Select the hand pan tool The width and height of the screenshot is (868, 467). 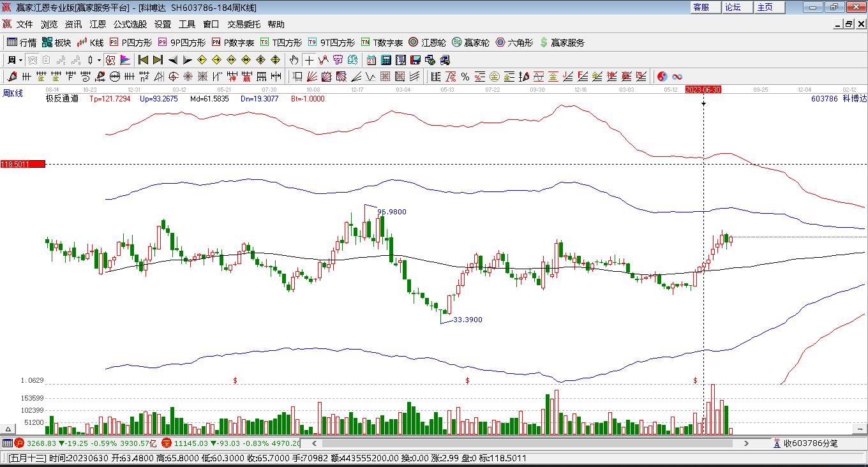coord(294,61)
